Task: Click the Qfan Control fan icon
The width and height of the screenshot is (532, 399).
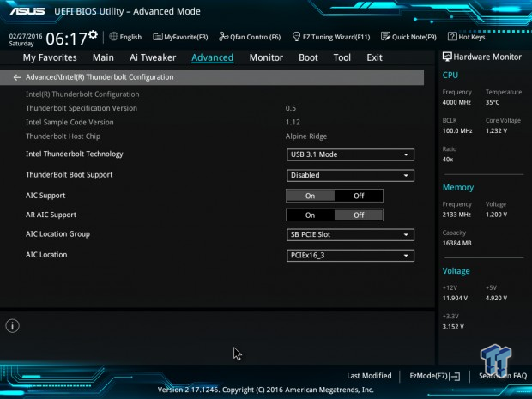Action: (223, 36)
